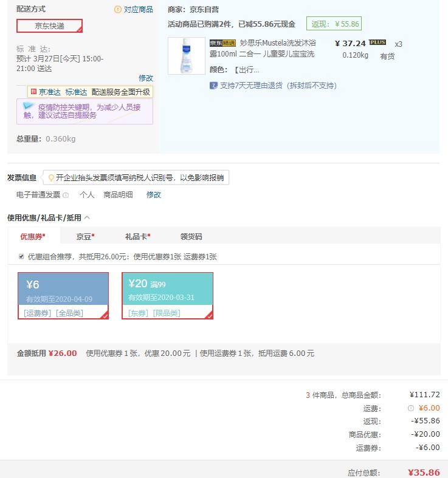This screenshot has width=448, height=478.
Task: Click the 返现 -¥55.86 value in summary
Action: [x=425, y=421]
